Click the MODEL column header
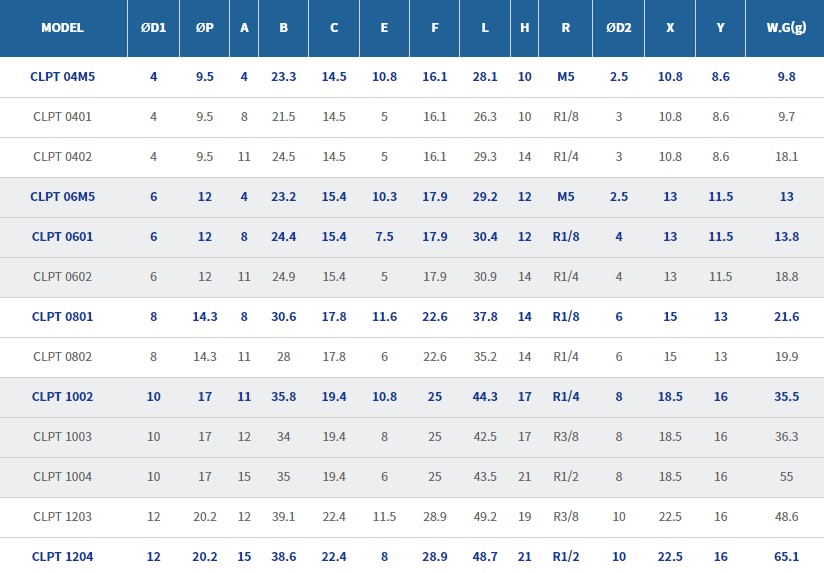824x573 pixels. (x=62, y=28)
